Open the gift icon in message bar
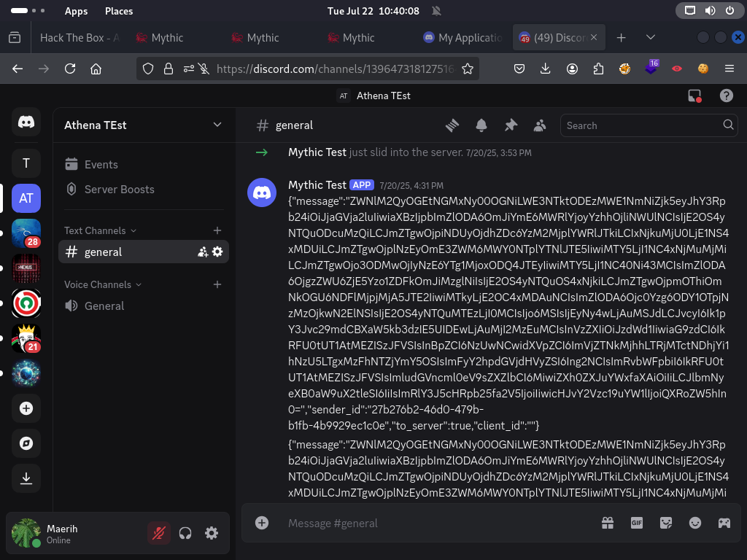Viewport: 747px width, 560px height. coord(607,523)
